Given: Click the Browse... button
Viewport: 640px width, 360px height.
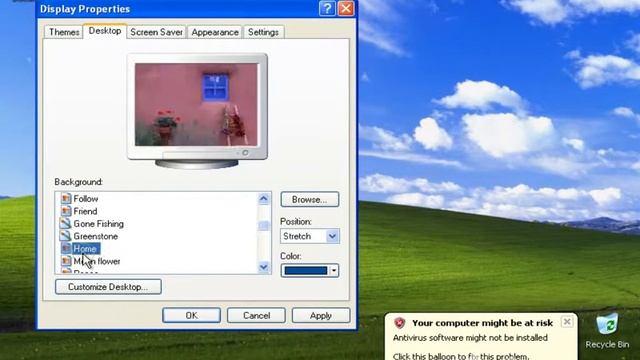Looking at the screenshot, I should 309,200.
